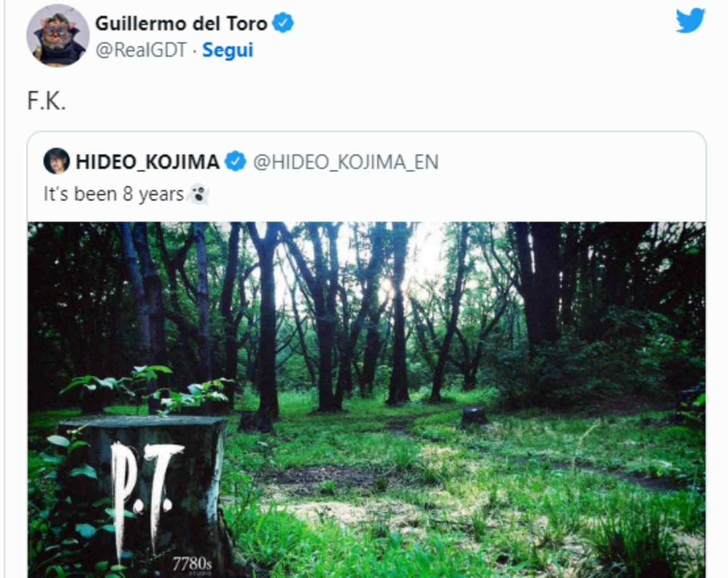Open the forest photo in the quoted tweet
The height and width of the screenshot is (578, 728).
click(x=367, y=399)
